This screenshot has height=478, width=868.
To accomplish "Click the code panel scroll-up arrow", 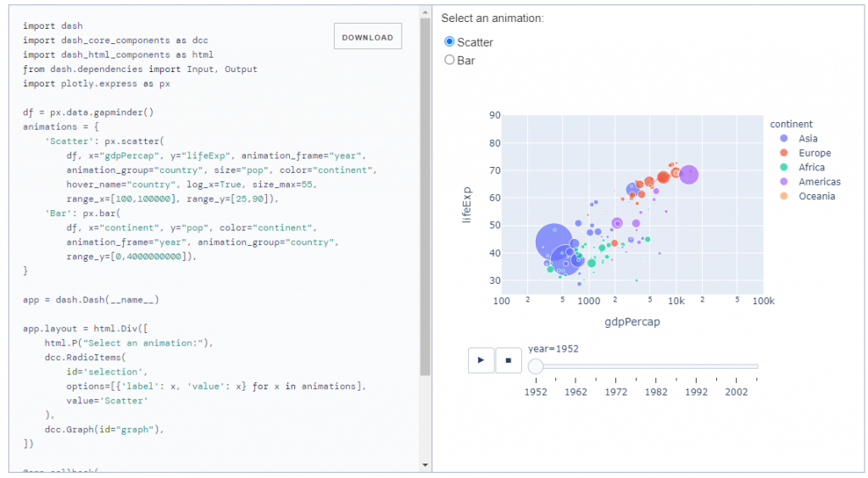I will coord(426,12).
